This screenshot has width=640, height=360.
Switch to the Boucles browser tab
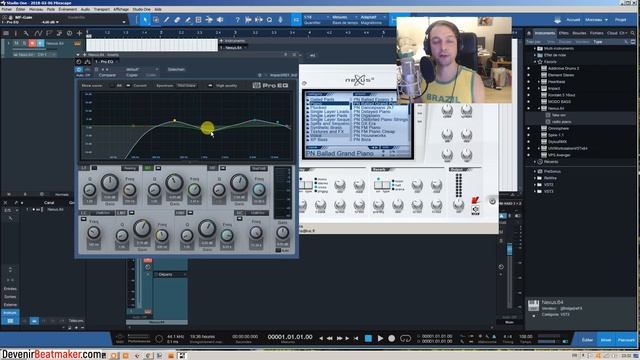pos(579,33)
